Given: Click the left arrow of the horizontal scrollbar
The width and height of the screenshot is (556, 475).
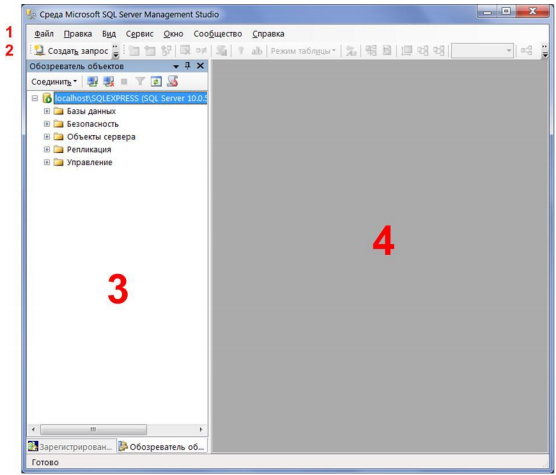Looking at the screenshot, I should pos(33,430).
